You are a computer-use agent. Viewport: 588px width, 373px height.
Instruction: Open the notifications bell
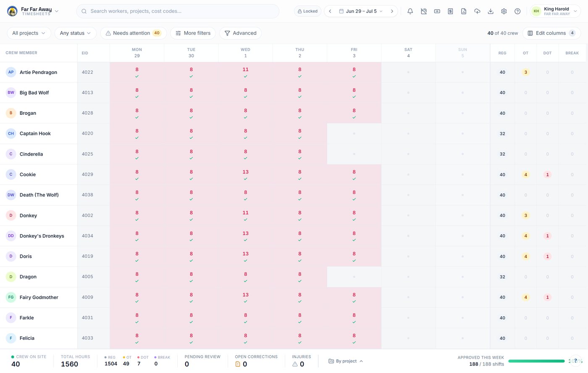pyautogui.click(x=410, y=11)
